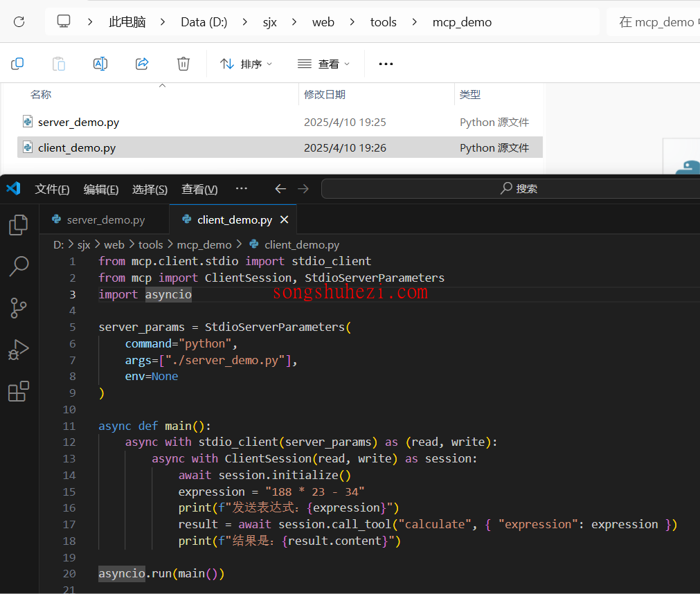This screenshot has width=700, height=594.
Task: Open the Search view in VS Code activity bar
Action: tap(19, 267)
